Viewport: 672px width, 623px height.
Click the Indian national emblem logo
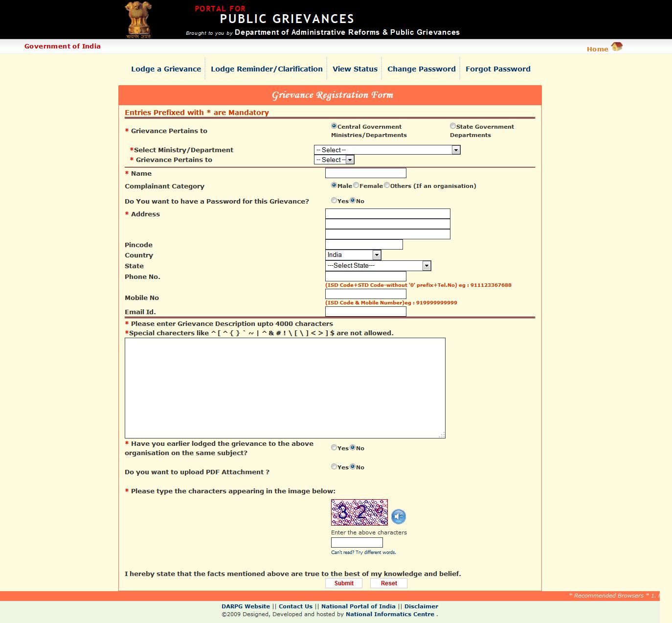(x=138, y=20)
